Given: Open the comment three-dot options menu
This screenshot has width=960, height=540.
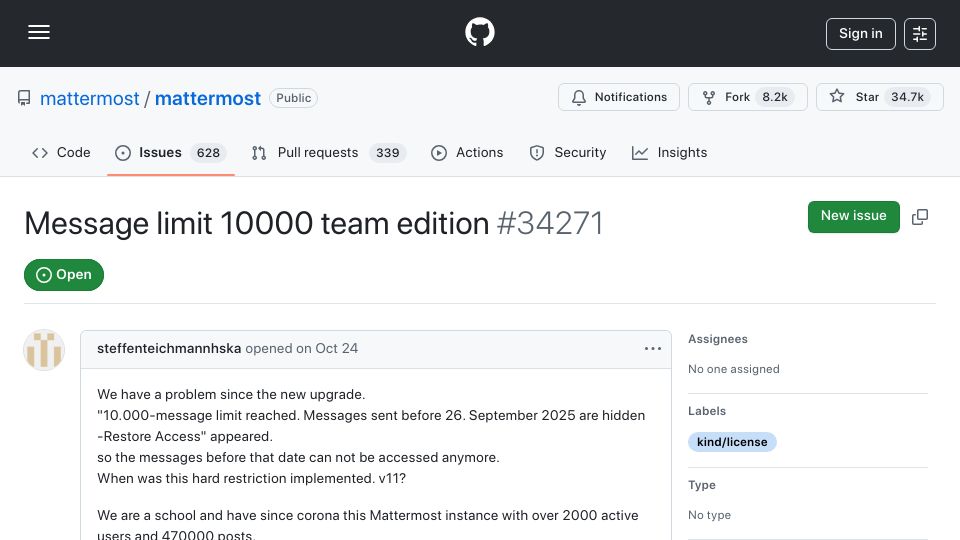Looking at the screenshot, I should pos(653,348).
